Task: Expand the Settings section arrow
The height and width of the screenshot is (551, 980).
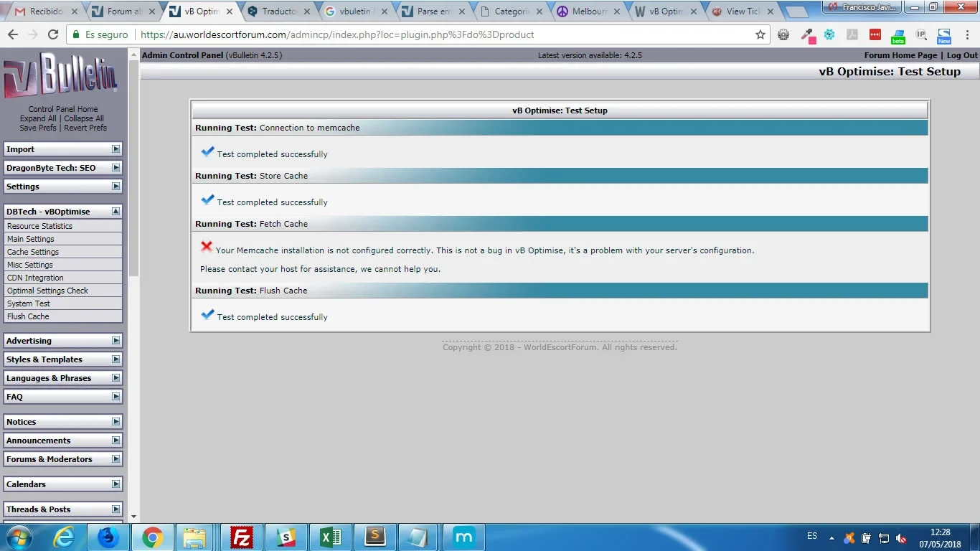Action: click(116, 187)
